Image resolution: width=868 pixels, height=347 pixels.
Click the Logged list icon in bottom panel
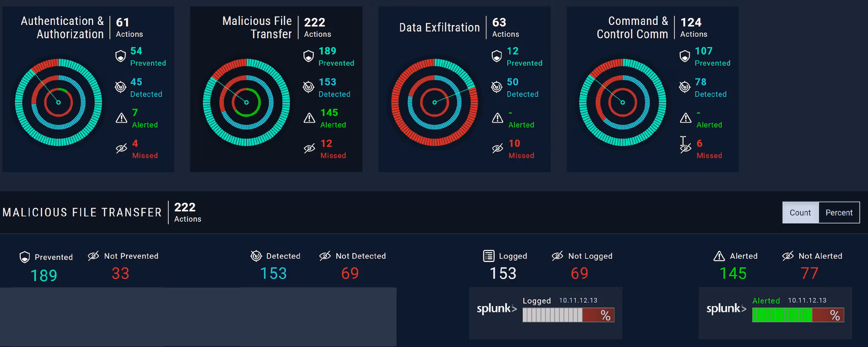click(x=489, y=256)
